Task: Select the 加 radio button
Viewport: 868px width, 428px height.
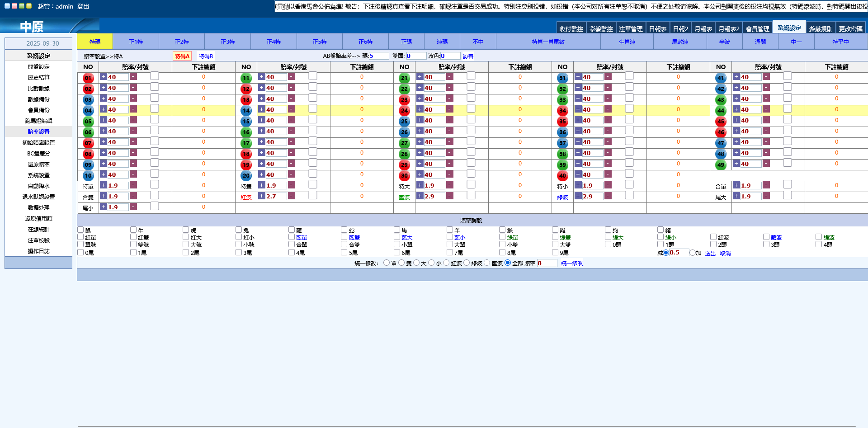Action: tap(692, 253)
